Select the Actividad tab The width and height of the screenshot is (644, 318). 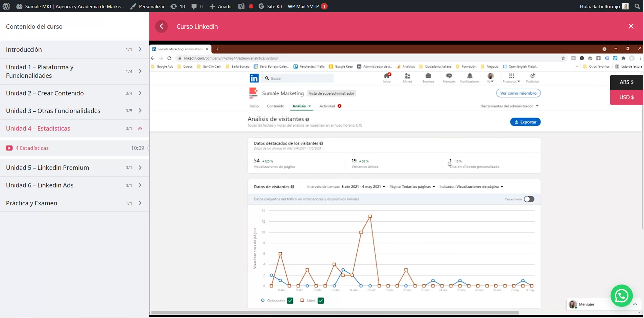pos(330,106)
